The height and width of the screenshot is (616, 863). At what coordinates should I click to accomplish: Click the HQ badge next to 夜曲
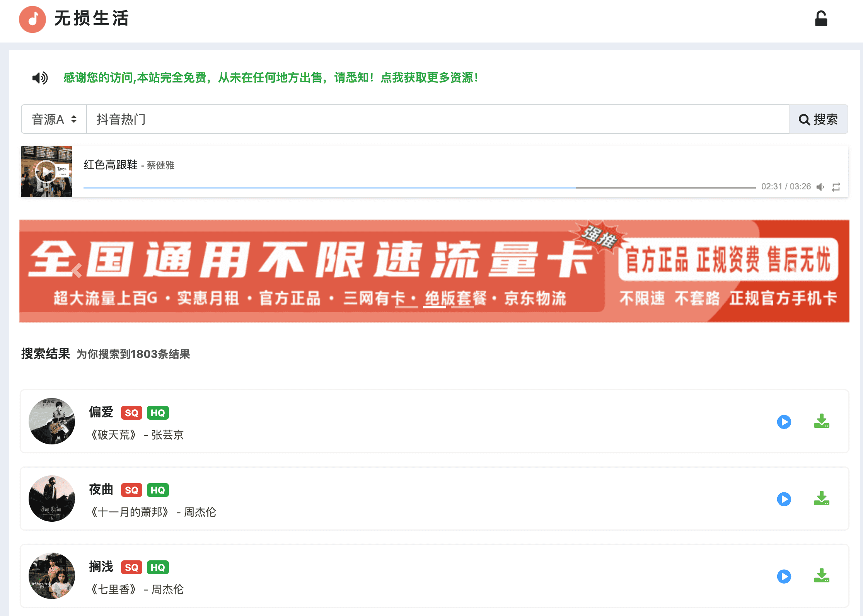(159, 490)
